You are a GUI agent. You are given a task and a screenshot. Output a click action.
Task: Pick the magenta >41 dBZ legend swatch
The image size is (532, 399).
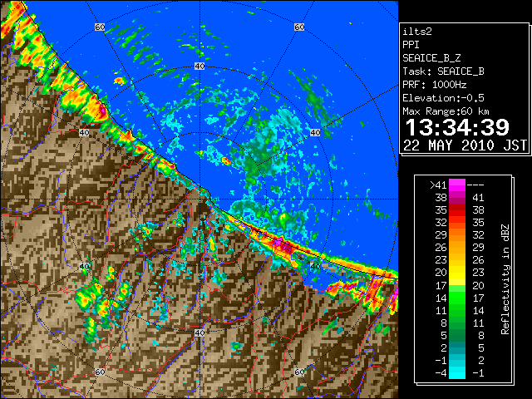(457, 185)
